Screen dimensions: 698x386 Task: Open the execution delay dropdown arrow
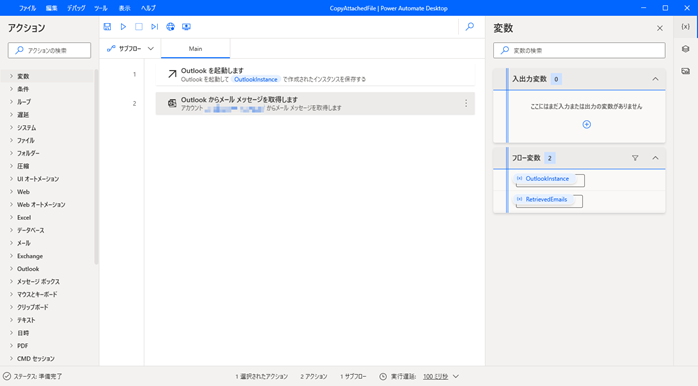point(456,377)
